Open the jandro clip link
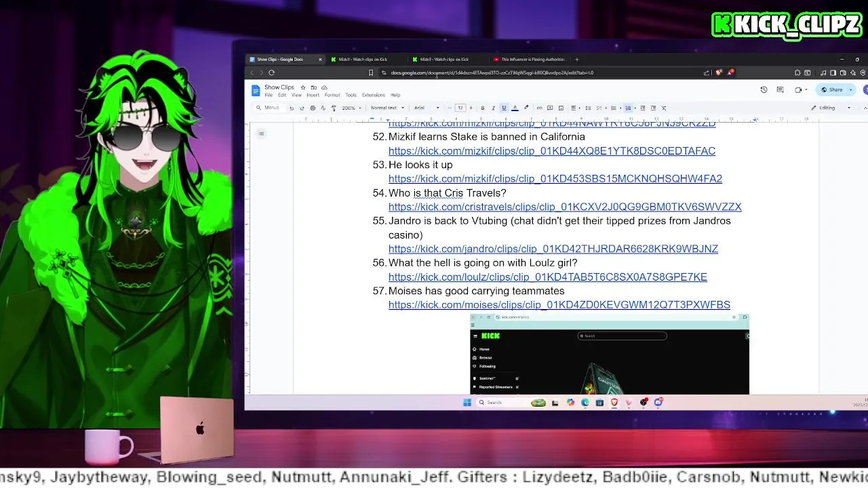Screen dimensions: 868x488 tap(553, 249)
